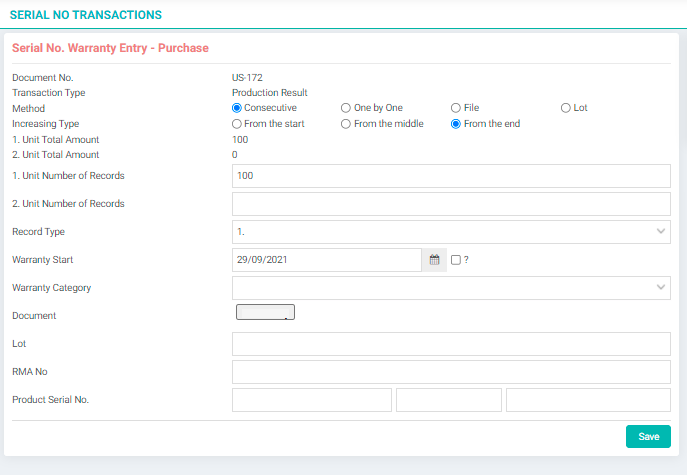
Task: Choose the One by One method
Action: [x=346, y=108]
